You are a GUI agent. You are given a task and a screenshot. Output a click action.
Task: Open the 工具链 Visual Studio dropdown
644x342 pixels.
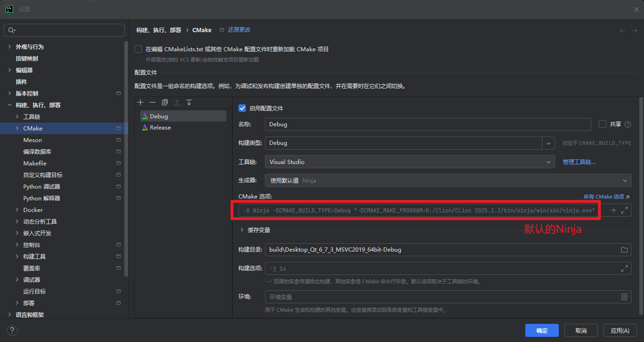pyautogui.click(x=409, y=162)
